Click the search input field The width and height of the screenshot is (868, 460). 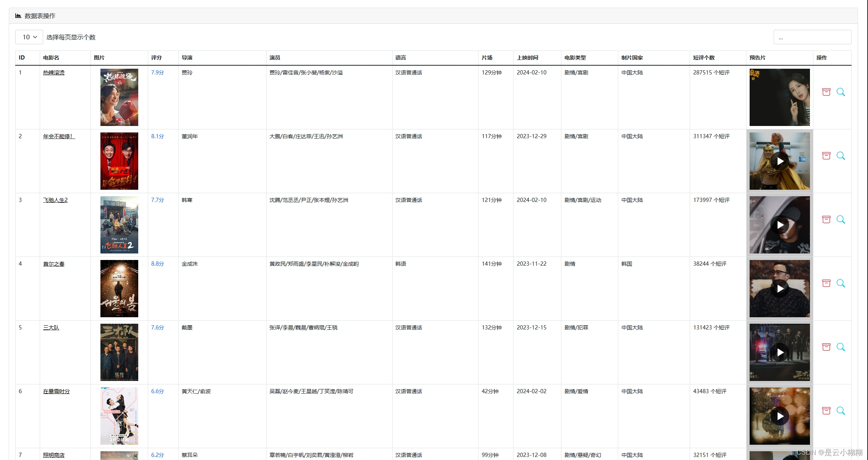(812, 37)
